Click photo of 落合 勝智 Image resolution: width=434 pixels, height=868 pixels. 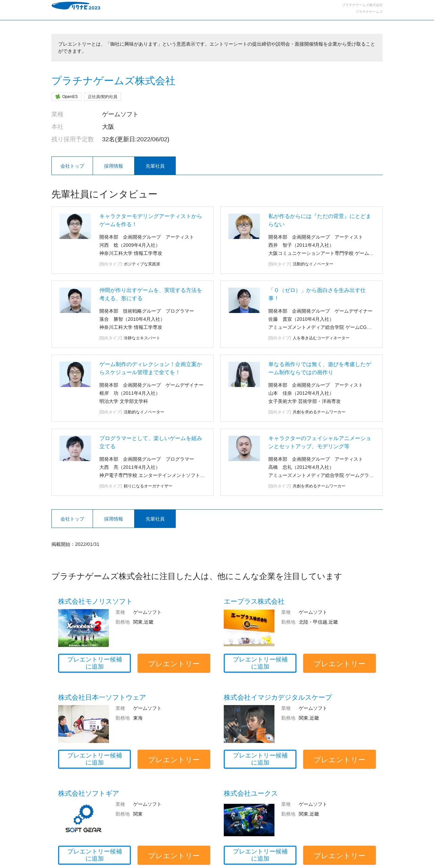(75, 300)
